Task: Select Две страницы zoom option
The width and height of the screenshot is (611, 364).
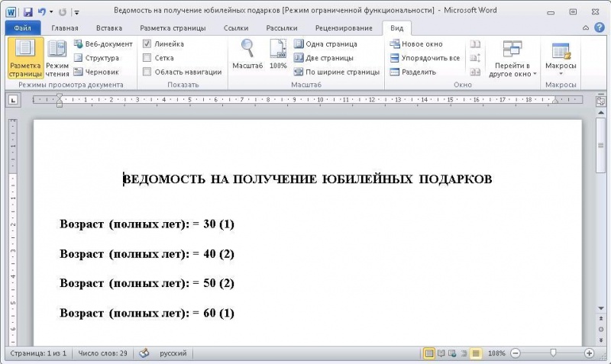Action: tap(323, 58)
